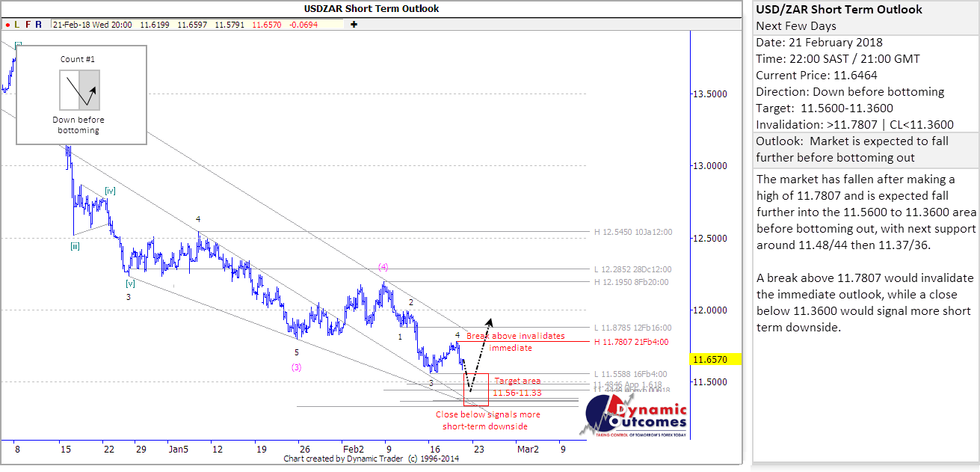Click the 12.0000 price axis label

pyautogui.click(x=710, y=310)
